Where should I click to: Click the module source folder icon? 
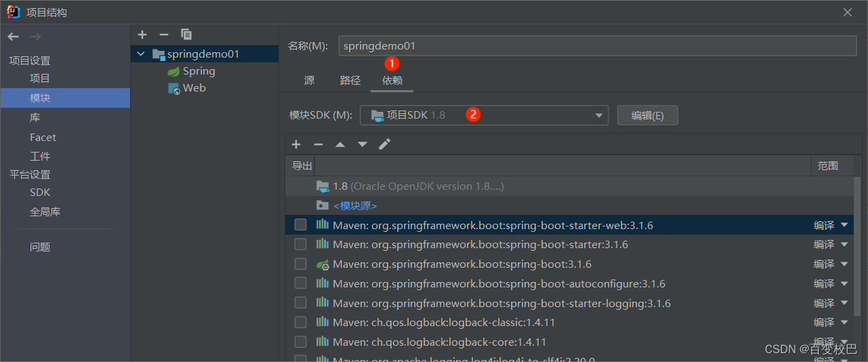(323, 205)
